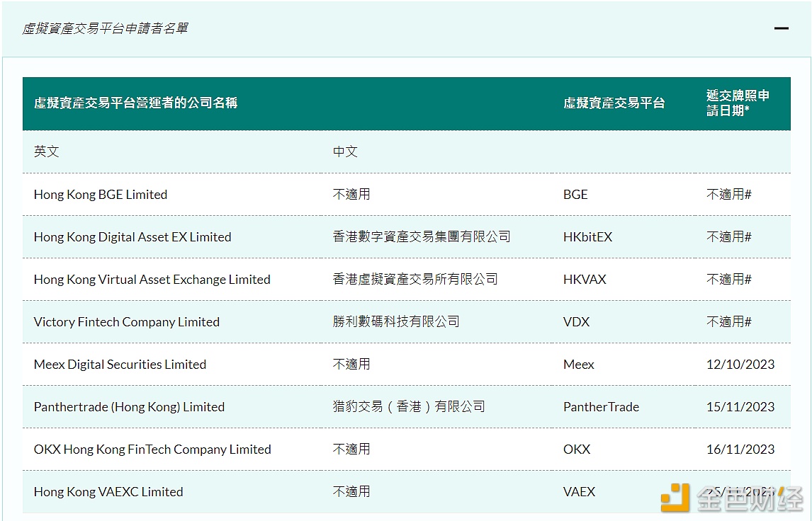The height and width of the screenshot is (521, 812).
Task: Click 不適用# date in the HKbitEX row
Action: 728,237
